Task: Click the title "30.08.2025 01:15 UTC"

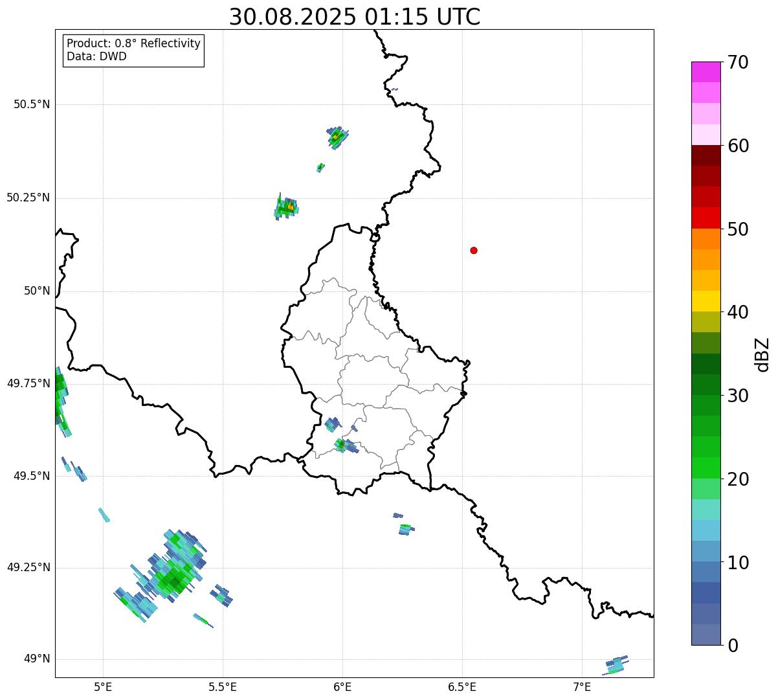Action: coord(355,16)
